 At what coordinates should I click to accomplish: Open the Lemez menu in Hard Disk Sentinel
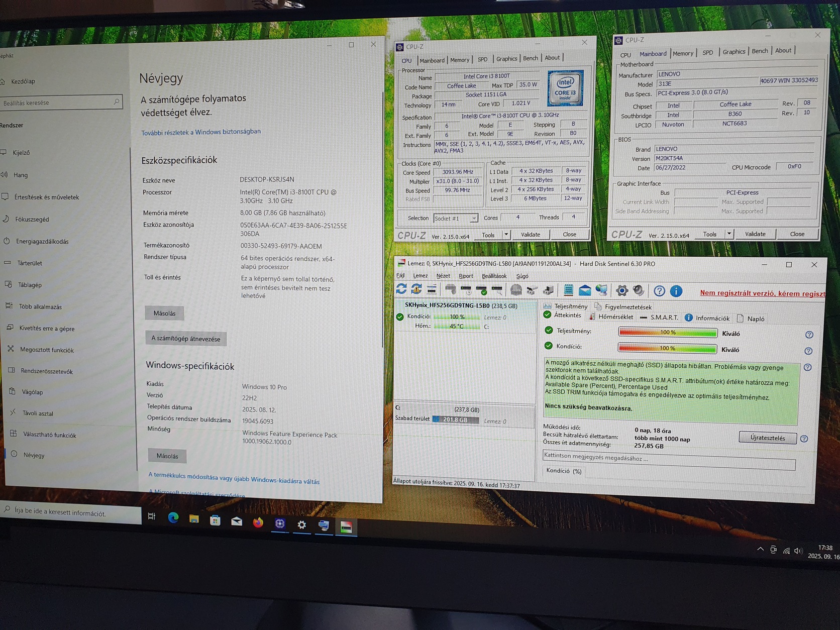[421, 276]
